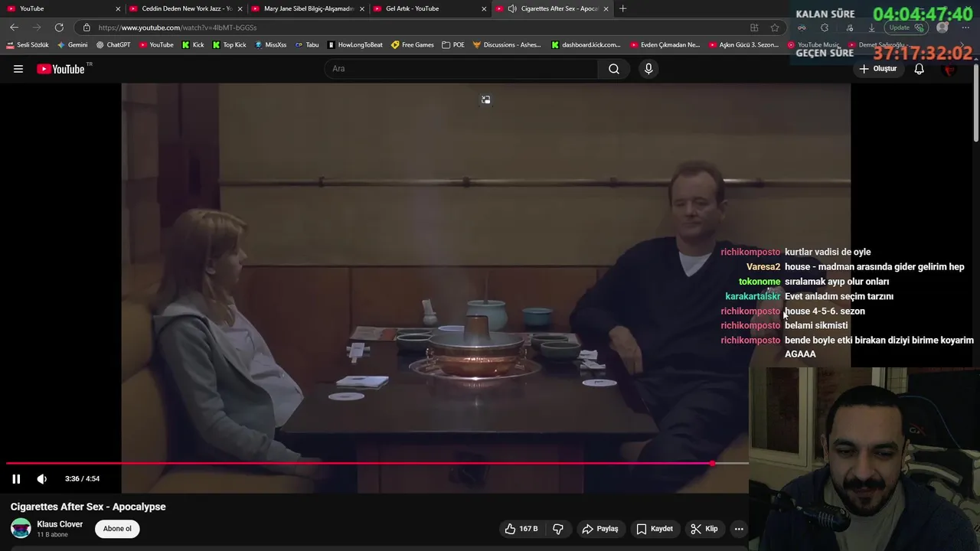The height and width of the screenshot is (551, 980).
Task: Expand the POE bookmarks folder
Action: (x=453, y=45)
